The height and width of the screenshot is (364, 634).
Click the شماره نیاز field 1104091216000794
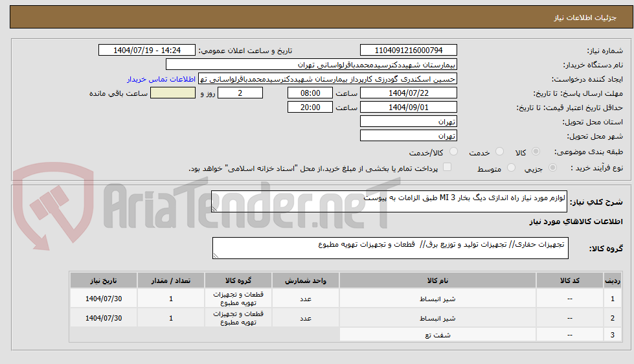tap(409, 50)
